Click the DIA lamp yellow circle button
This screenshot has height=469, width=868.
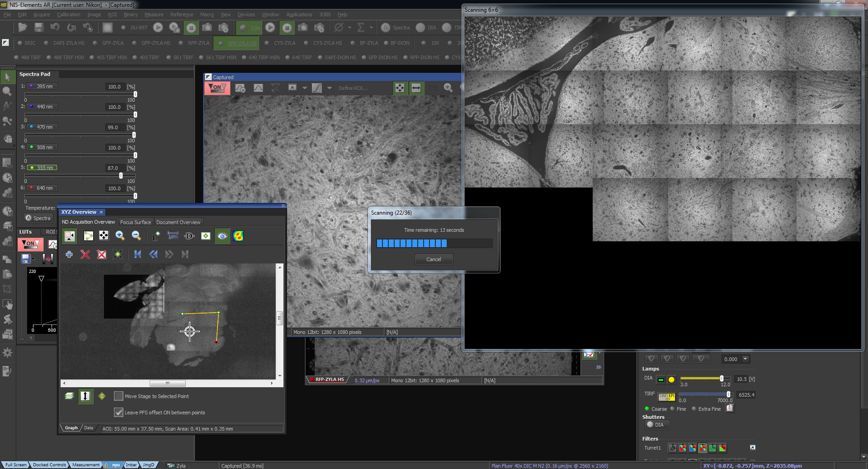[x=671, y=380]
